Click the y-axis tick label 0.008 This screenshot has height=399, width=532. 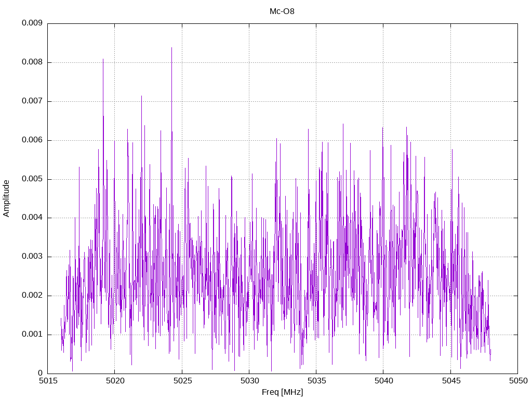pyautogui.click(x=32, y=62)
